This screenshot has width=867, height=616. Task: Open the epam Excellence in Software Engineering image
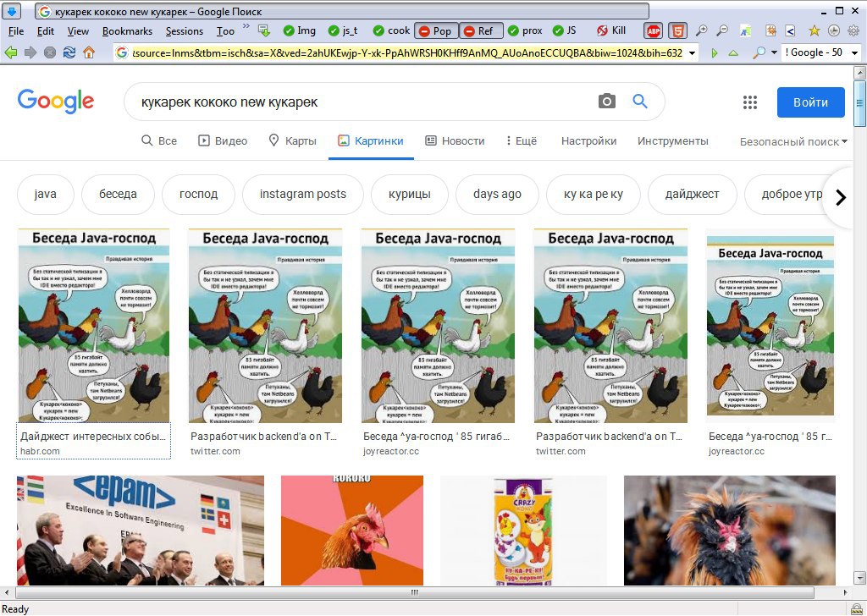[x=141, y=531]
